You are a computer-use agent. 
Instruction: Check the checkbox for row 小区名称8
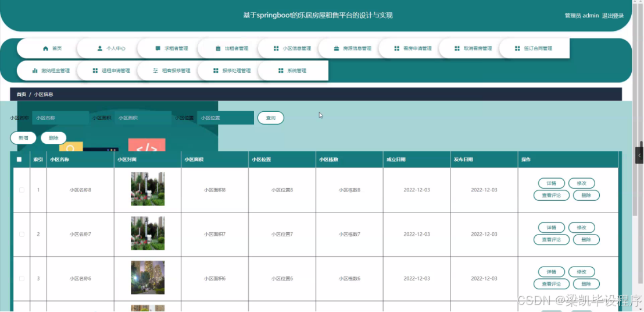[22, 190]
